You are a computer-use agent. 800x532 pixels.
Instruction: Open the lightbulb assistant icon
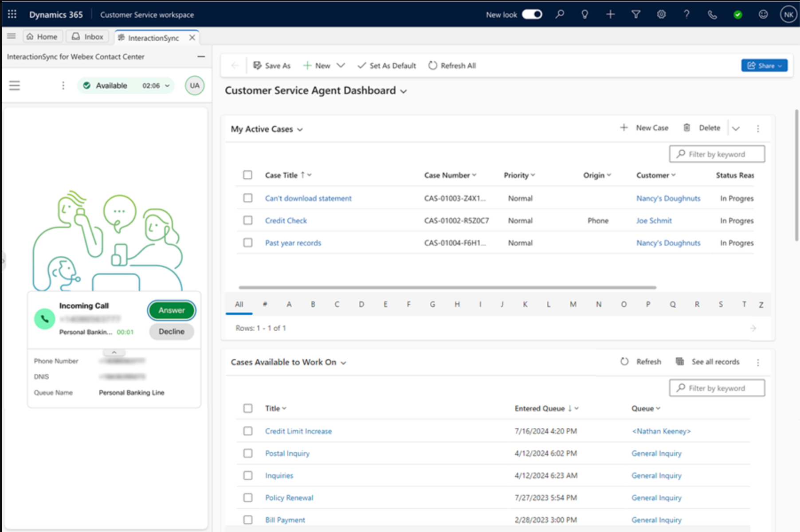coord(585,14)
